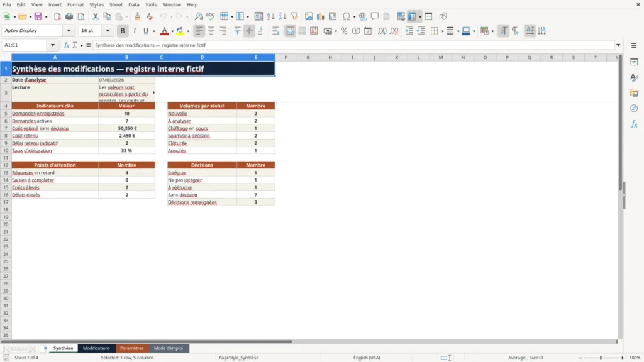
Task: Open the Sheet menu
Action: pos(116,4)
